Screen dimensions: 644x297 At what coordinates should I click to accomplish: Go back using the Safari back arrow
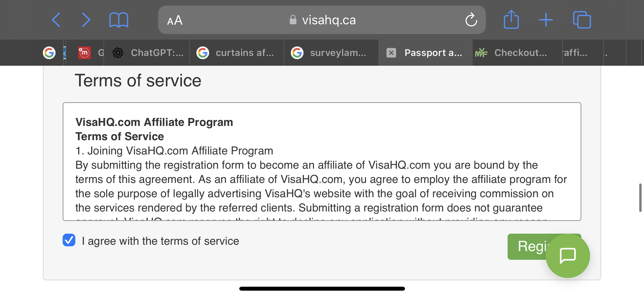(56, 20)
